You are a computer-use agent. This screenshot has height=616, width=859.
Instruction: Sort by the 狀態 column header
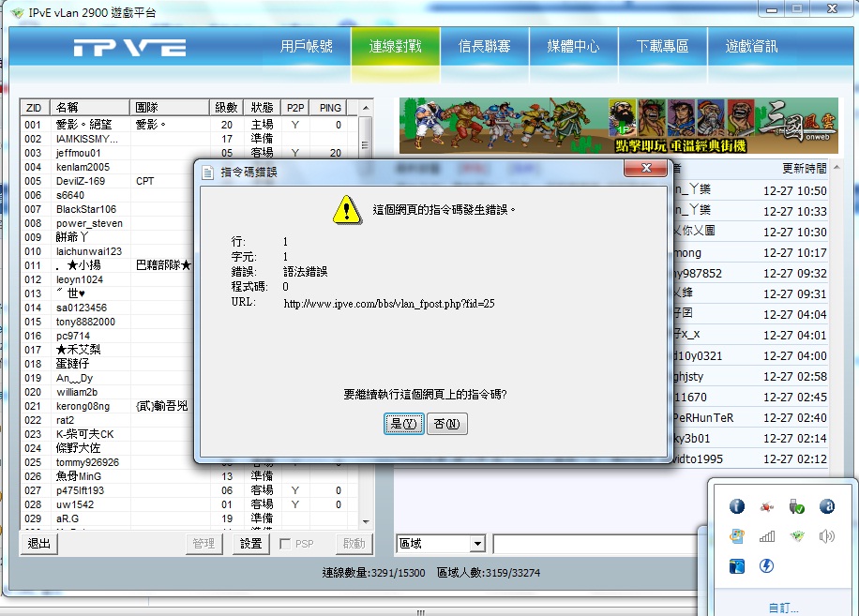point(262,108)
